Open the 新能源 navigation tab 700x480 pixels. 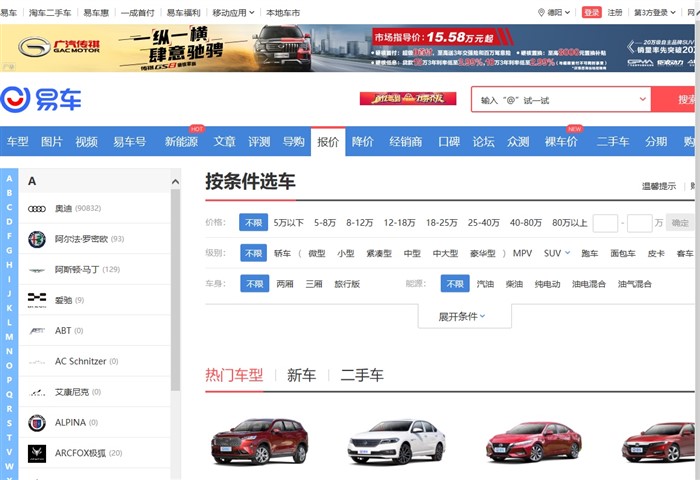[x=181, y=142]
